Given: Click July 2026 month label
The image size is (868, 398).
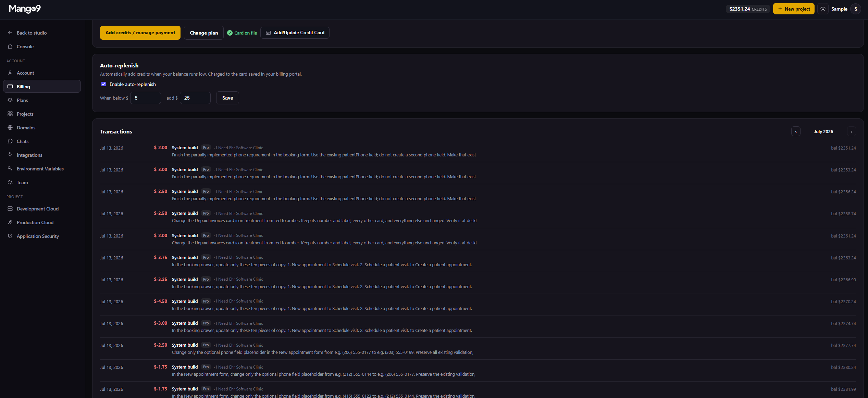Looking at the screenshot, I should coord(823,131).
